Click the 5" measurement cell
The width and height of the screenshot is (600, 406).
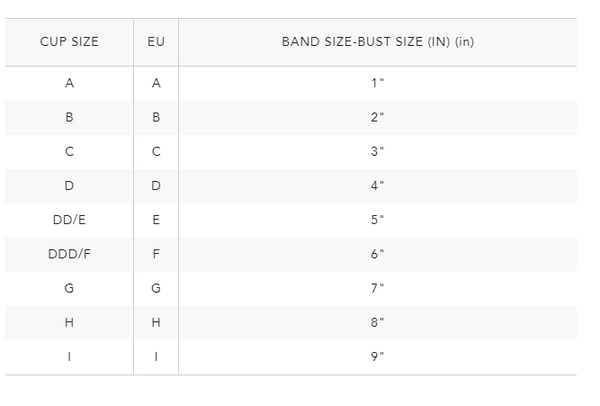377,220
